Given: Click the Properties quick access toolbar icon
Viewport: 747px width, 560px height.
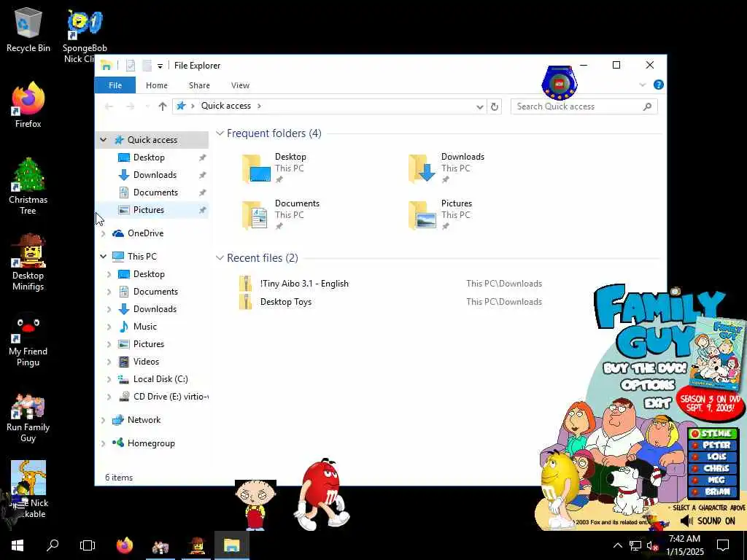Looking at the screenshot, I should coord(131,65).
